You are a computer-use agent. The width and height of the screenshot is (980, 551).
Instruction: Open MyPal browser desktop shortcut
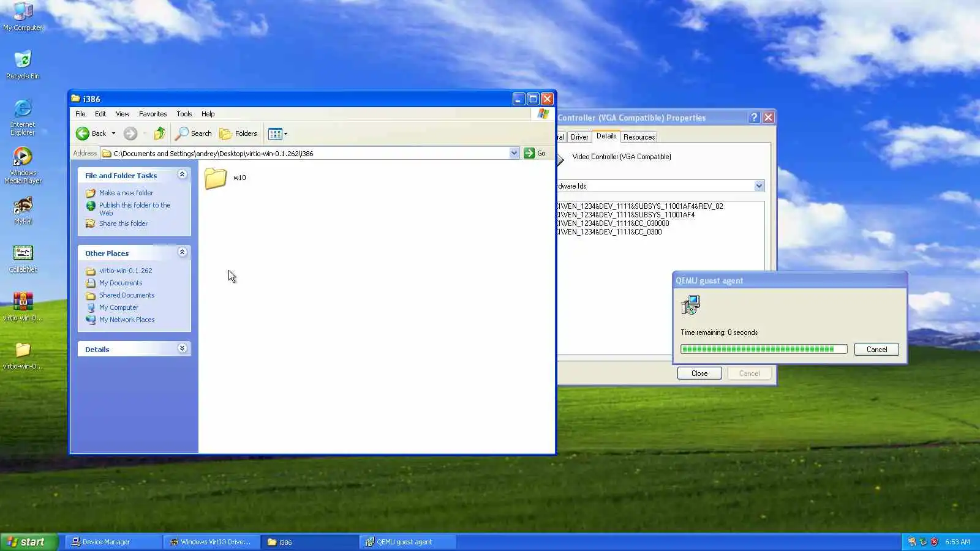pyautogui.click(x=23, y=210)
